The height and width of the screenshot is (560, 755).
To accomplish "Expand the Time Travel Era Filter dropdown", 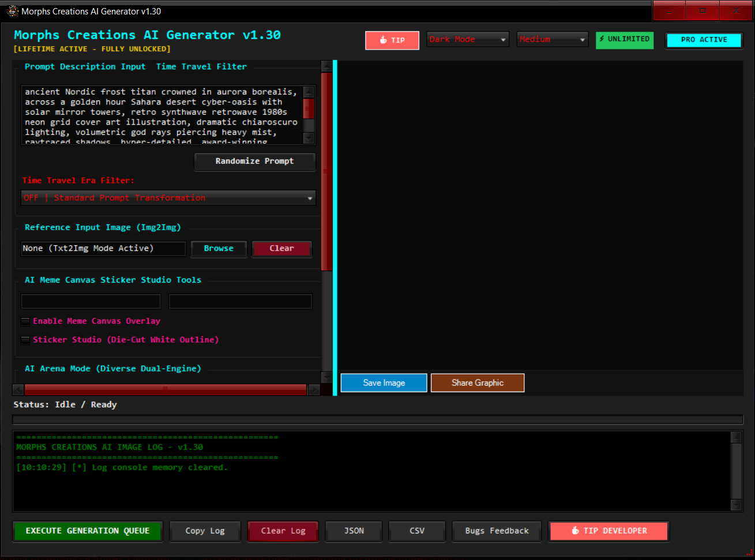I will [168, 198].
